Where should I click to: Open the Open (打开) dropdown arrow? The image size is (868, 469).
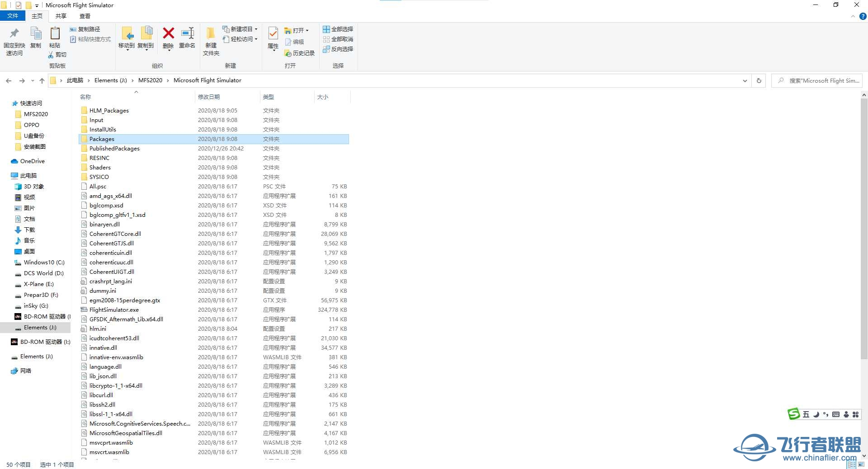pyautogui.click(x=307, y=31)
